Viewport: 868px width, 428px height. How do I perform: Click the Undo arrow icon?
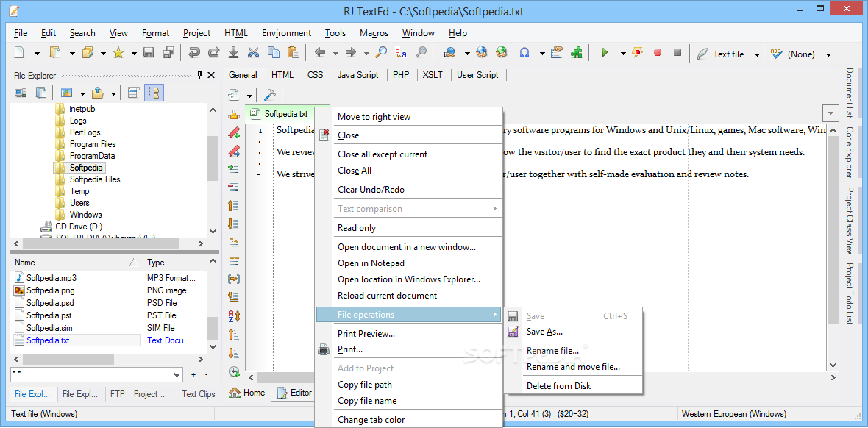click(x=193, y=53)
